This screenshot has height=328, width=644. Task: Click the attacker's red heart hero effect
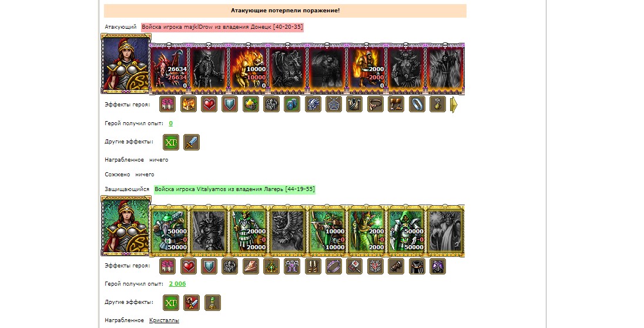(x=209, y=105)
